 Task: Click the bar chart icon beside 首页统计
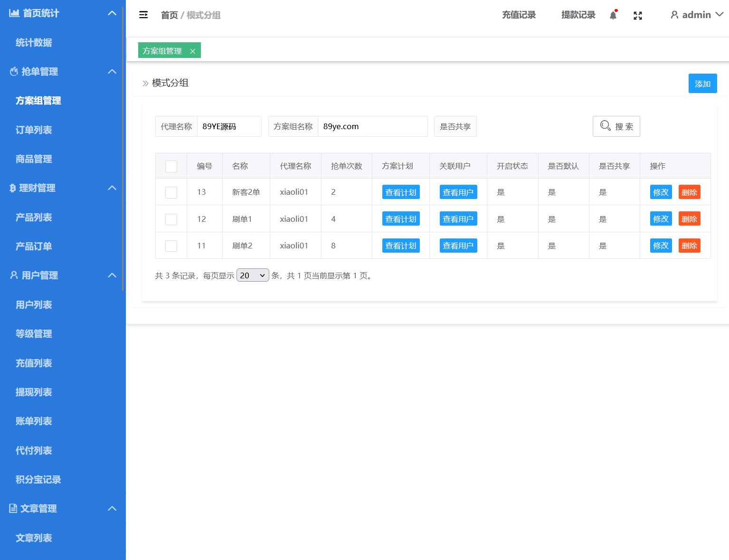(x=14, y=13)
